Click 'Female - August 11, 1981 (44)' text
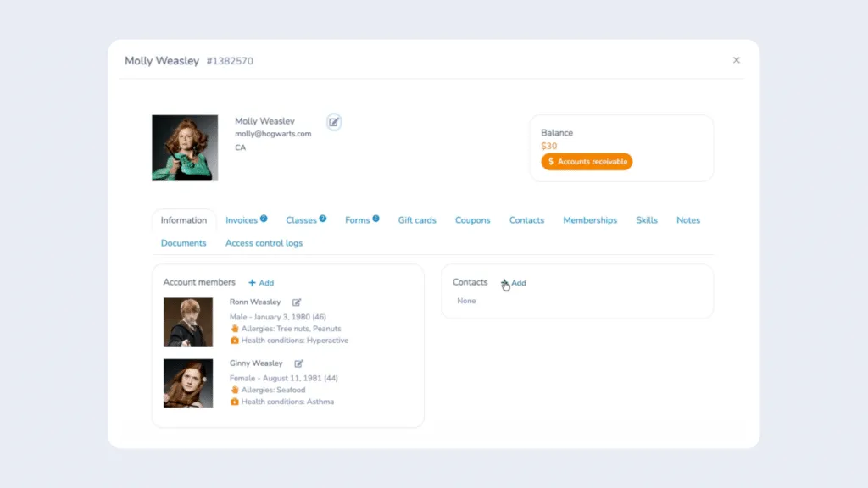868x488 pixels. click(x=284, y=379)
